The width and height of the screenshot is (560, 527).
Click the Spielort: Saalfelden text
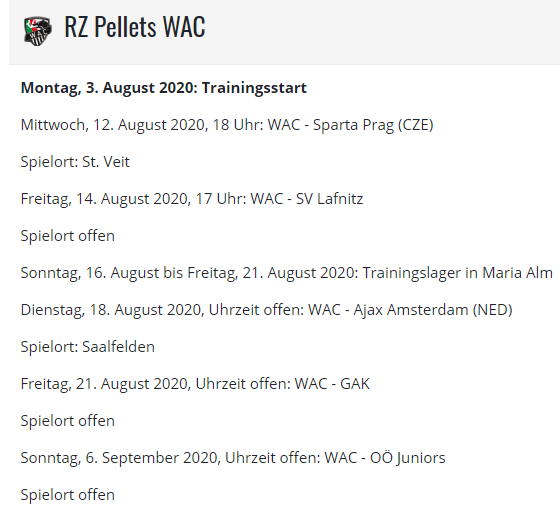[88, 347]
